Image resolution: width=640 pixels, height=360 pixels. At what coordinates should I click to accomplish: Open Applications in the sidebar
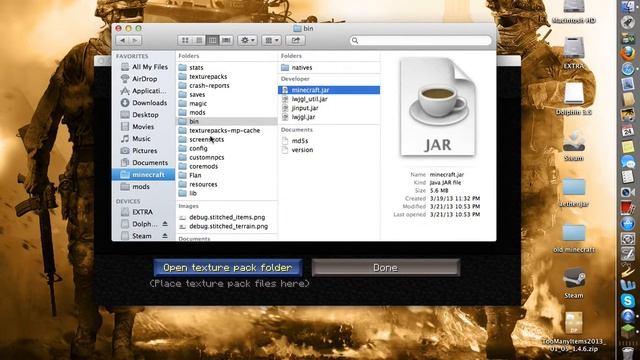click(143, 91)
